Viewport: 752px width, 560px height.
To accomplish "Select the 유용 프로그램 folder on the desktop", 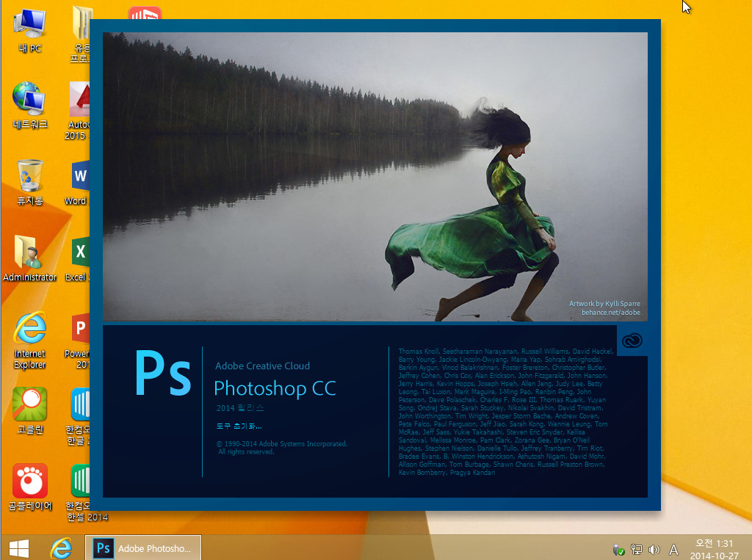I will [x=81, y=34].
